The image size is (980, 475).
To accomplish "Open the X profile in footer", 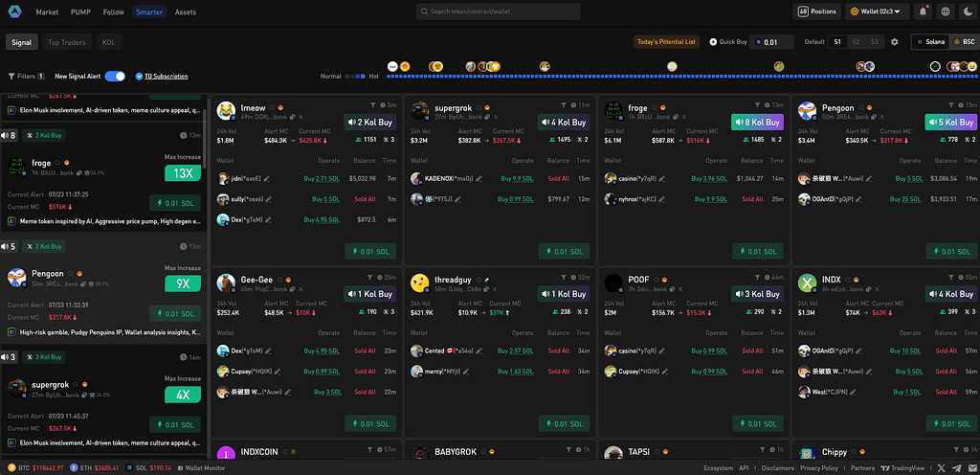I will (942, 467).
